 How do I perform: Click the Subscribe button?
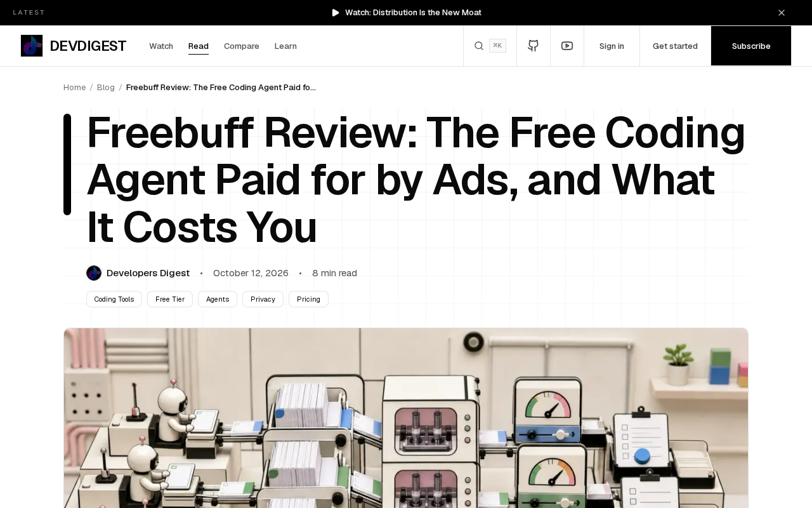point(751,46)
